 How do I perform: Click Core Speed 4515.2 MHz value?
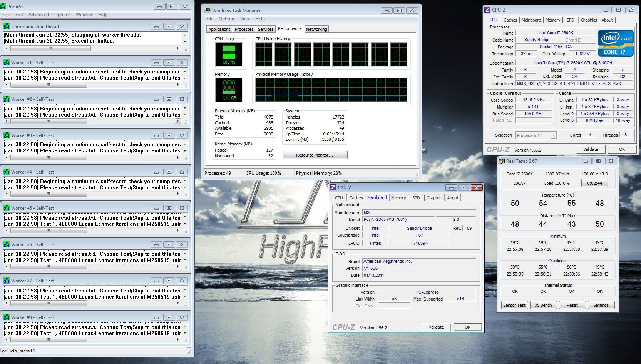[534, 100]
